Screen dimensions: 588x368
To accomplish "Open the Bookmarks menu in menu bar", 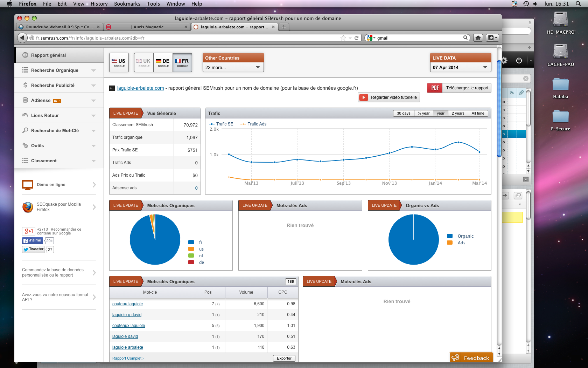I will (x=127, y=4).
